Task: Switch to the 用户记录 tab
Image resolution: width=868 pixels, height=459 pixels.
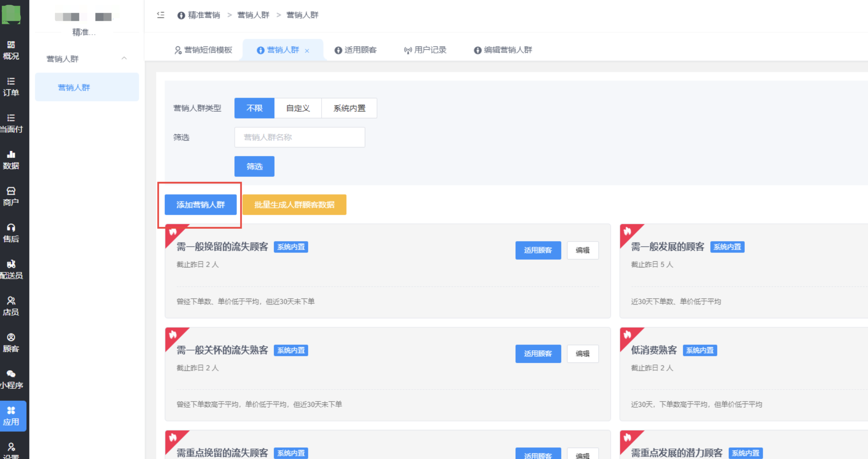Action: [425, 50]
